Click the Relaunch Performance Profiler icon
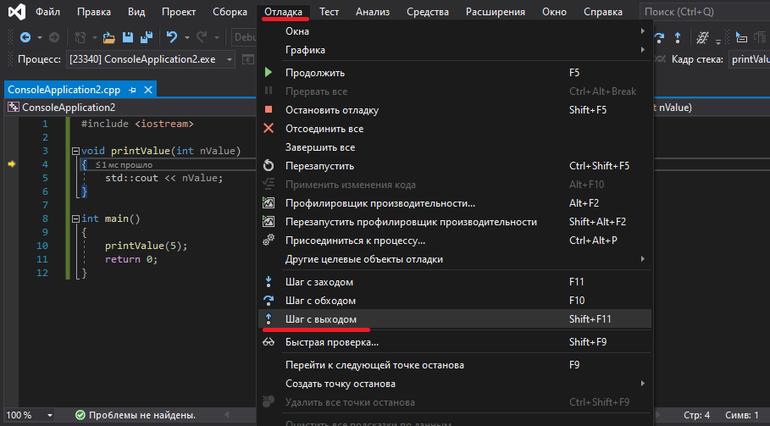Screen dimensions: 770x426 (269, 221)
